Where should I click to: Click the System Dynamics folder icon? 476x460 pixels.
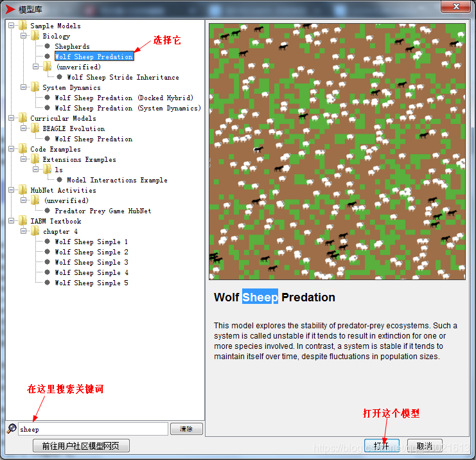click(x=35, y=87)
